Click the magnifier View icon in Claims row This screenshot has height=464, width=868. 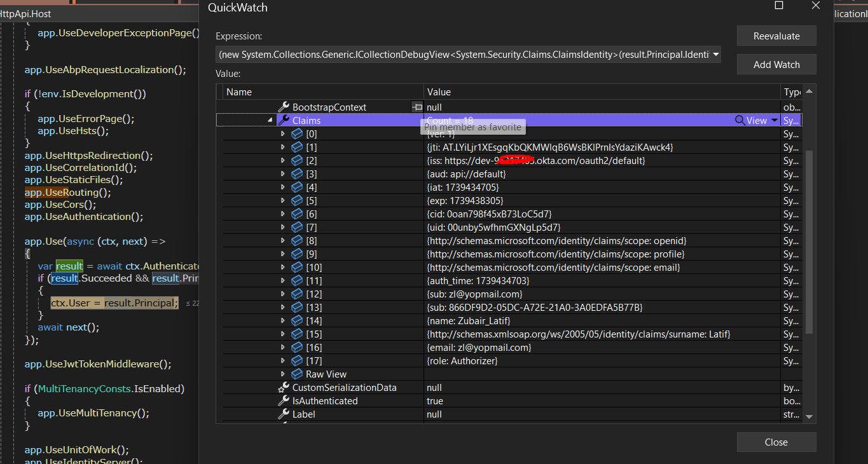(x=740, y=120)
